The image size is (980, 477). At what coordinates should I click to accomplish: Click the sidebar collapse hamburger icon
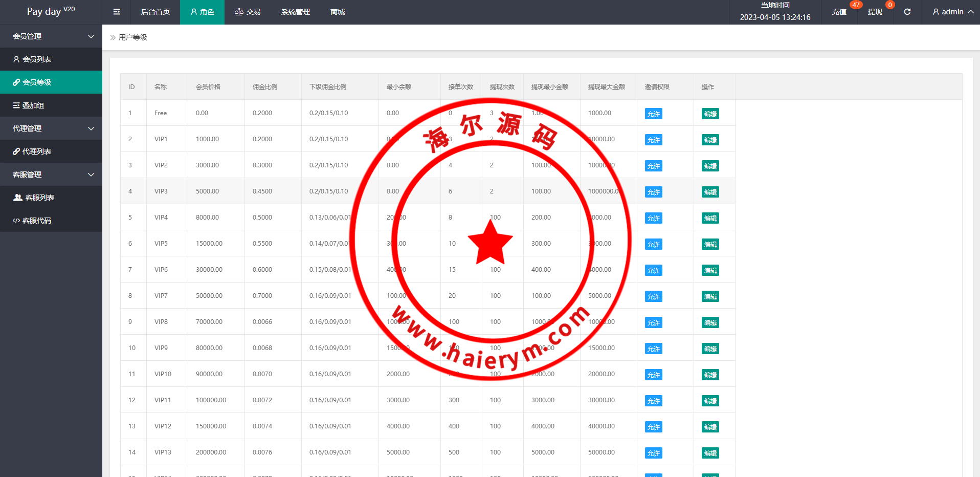(117, 12)
